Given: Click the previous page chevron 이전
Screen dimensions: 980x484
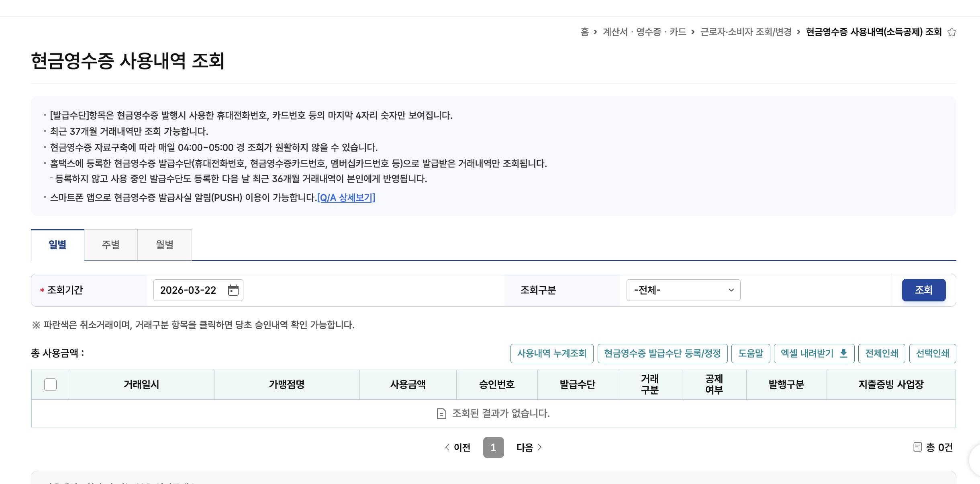Looking at the screenshot, I should click(x=457, y=447).
